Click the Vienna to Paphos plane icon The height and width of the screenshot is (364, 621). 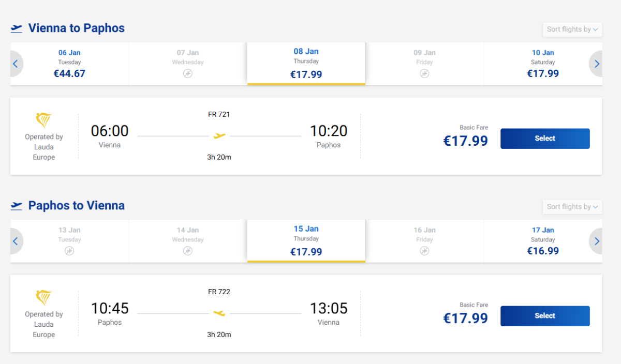17,28
